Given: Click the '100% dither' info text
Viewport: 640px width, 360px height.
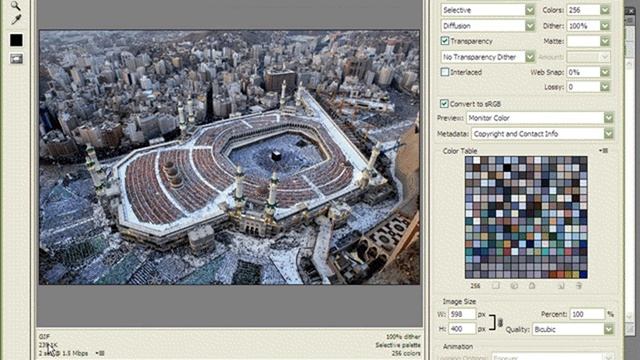Looking at the screenshot, I should (403, 337).
